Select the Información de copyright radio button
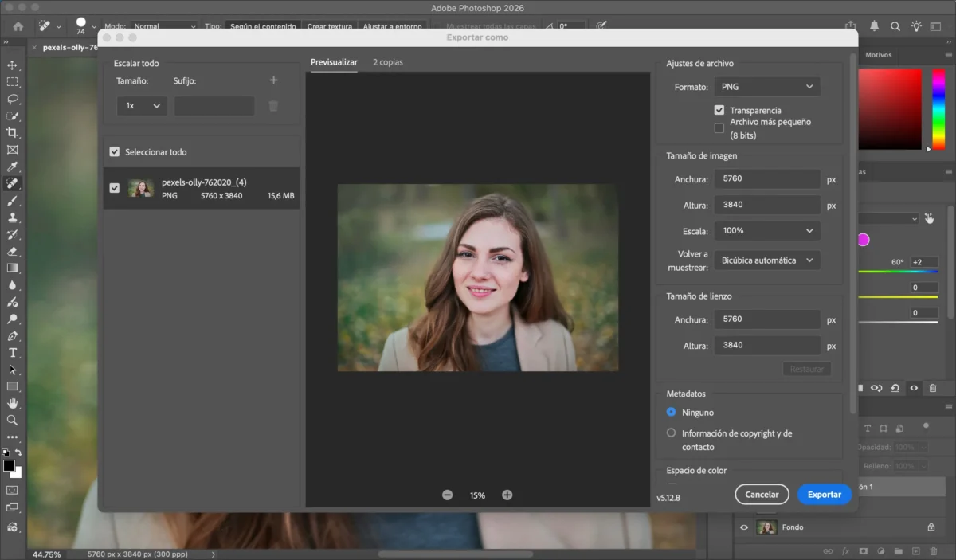 tap(671, 433)
